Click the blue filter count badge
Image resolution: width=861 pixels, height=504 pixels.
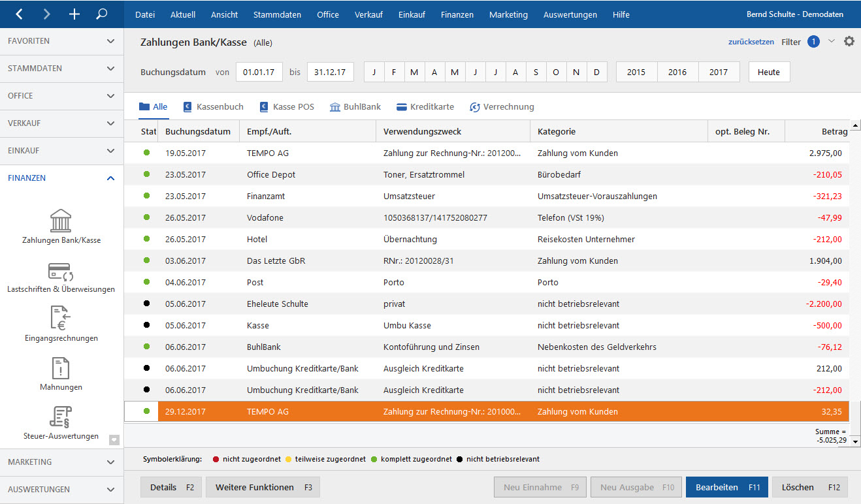[x=813, y=42]
